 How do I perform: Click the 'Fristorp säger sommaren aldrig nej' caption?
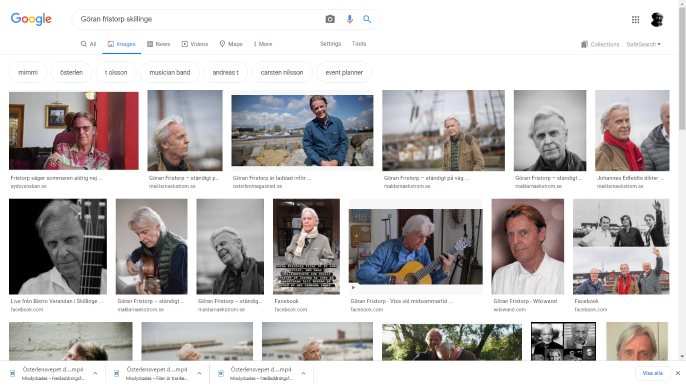pyautogui.click(x=56, y=178)
